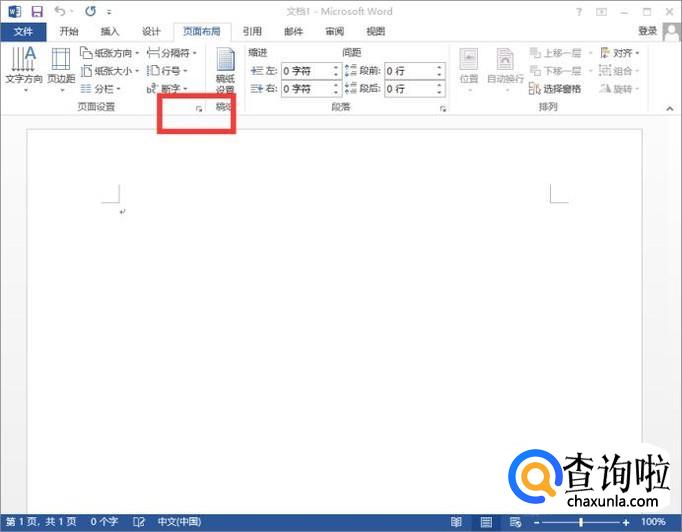This screenshot has height=532, width=682.
Task: Switch to Print Layout view in status bar
Action: point(486,522)
